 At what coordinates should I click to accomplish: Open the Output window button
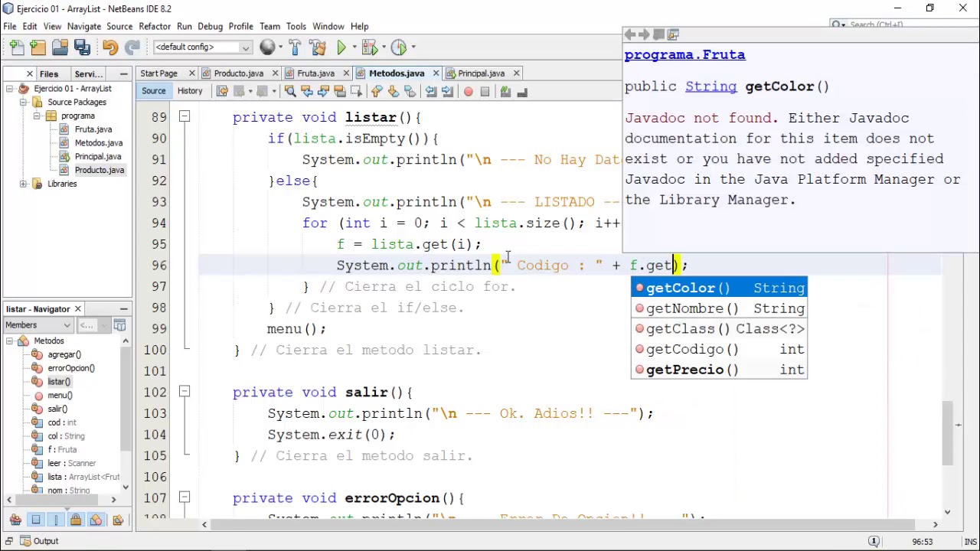tap(38, 541)
